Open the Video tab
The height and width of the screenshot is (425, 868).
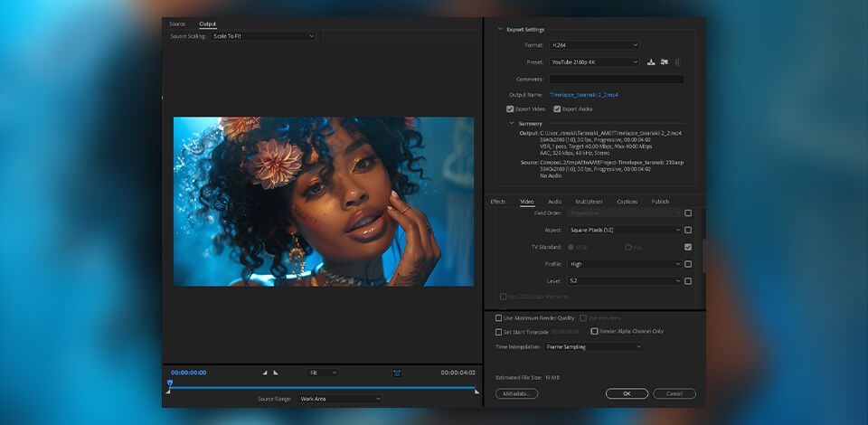[x=527, y=202]
